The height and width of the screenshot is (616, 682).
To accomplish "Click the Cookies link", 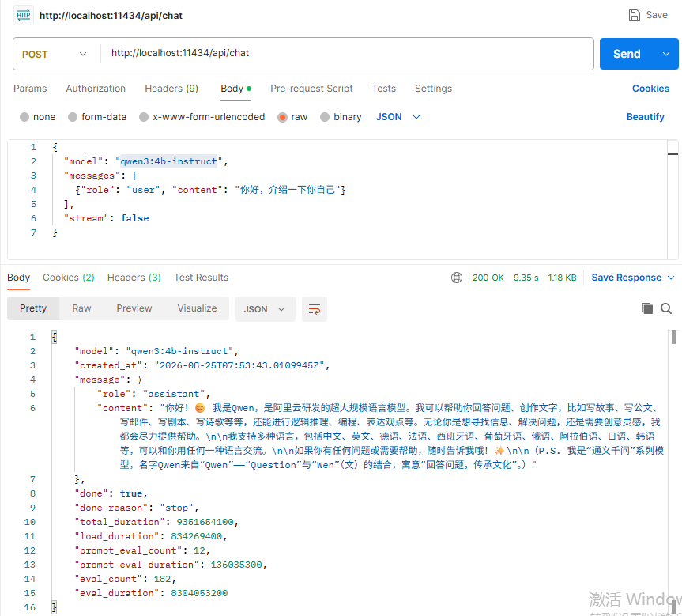I will (x=650, y=89).
